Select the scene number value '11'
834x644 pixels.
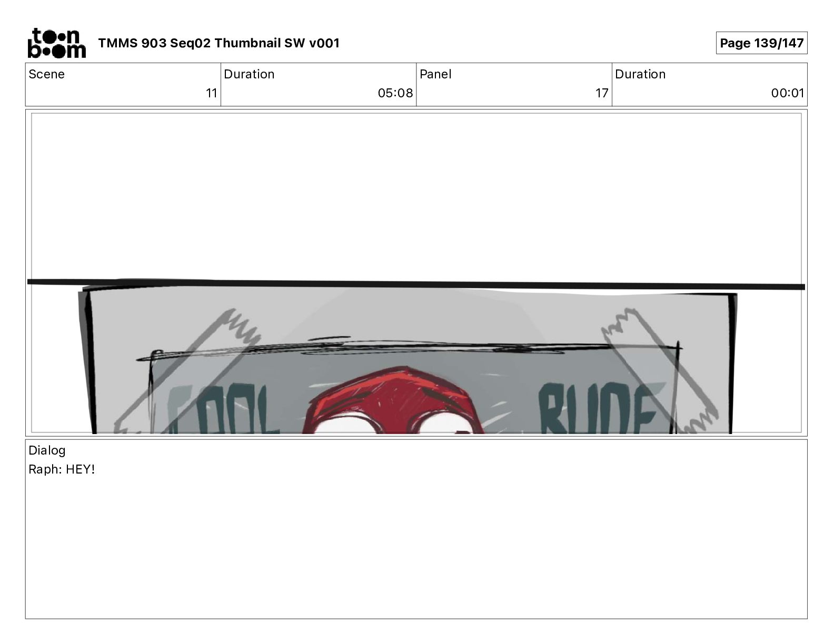click(x=211, y=93)
